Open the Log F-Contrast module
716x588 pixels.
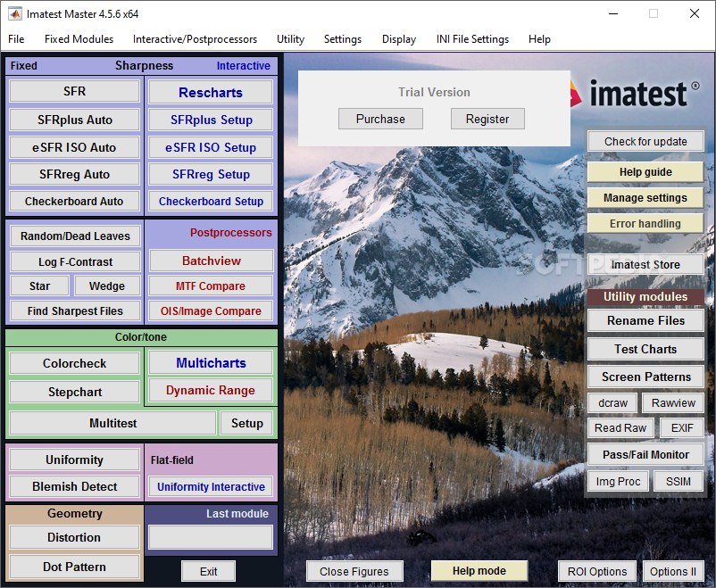pyautogui.click(x=75, y=261)
